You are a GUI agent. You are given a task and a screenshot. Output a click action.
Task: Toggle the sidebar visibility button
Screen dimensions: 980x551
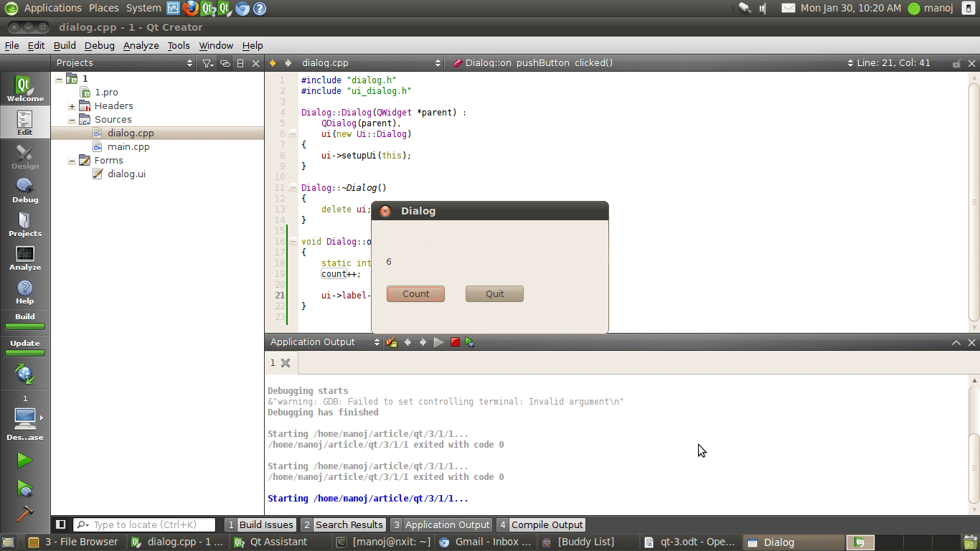[61, 524]
